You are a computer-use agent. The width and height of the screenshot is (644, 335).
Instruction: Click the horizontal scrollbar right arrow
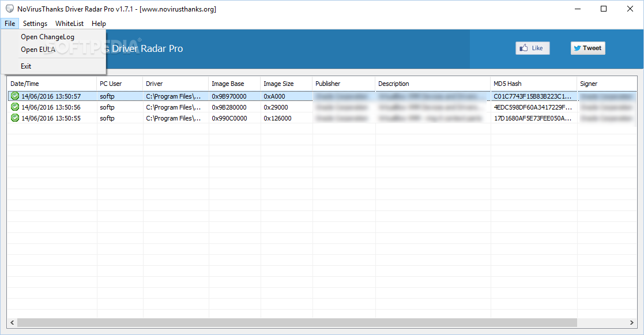[632, 323]
